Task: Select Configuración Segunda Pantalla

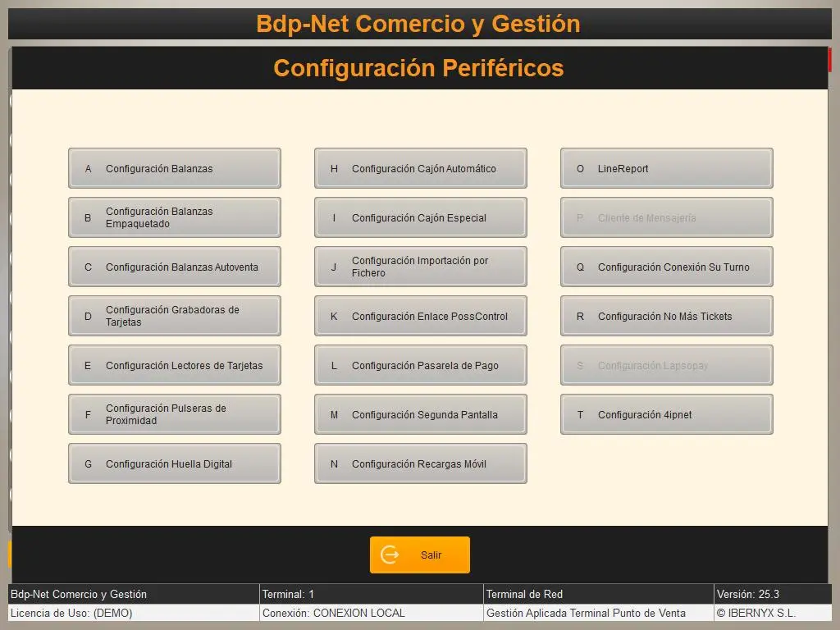Action: pos(421,414)
